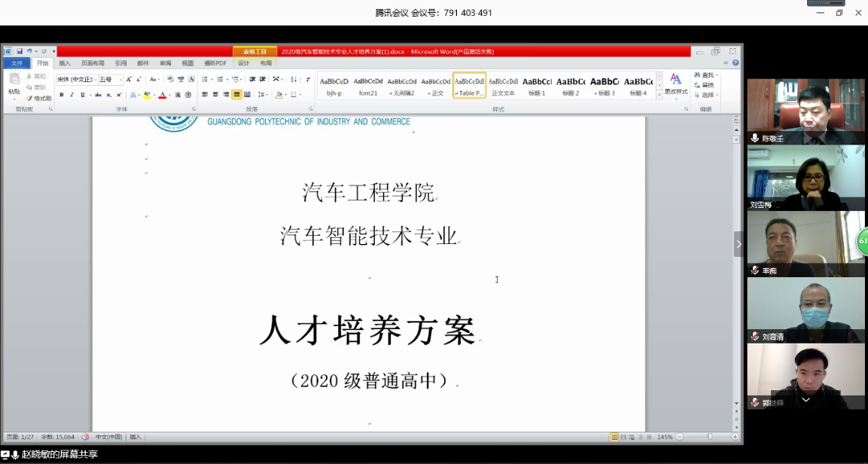Screen dimensions: 868x464
Task: Select the 标题 1 heading style
Action: point(537,86)
